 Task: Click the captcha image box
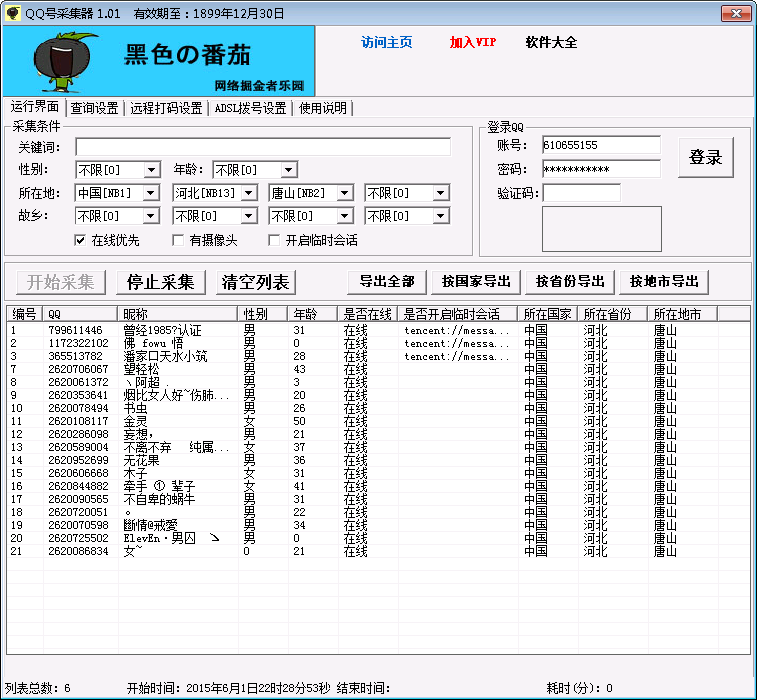click(x=602, y=229)
